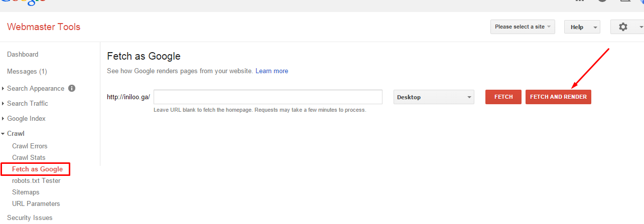Click into the URL path input field
The image size is (644, 224).
click(x=268, y=97)
